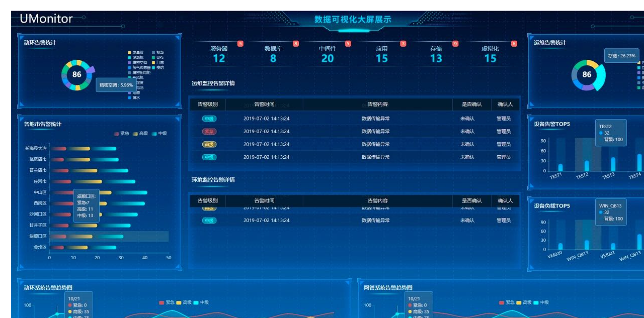Toggle 高级 legend in 各地市告警统计 chart
Viewport: 644px width, 318px height.
140,134
